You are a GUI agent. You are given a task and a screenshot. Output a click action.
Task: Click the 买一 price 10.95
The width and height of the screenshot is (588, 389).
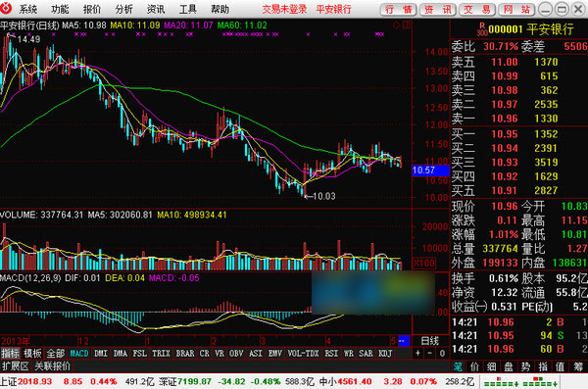pos(505,134)
